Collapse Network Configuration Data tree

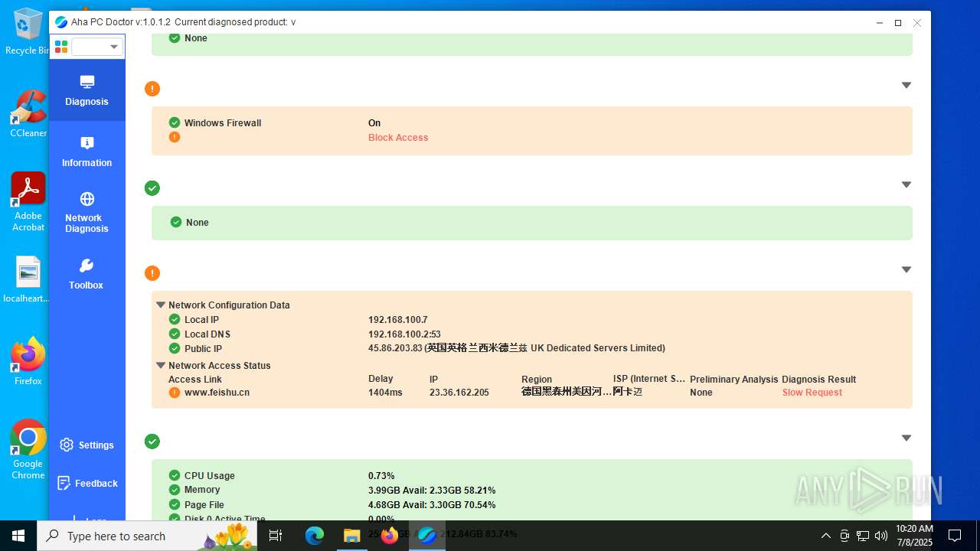coord(161,305)
